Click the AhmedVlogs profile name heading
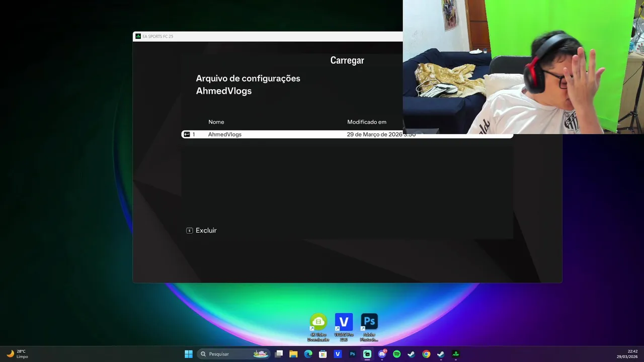644x362 pixels. (x=224, y=91)
